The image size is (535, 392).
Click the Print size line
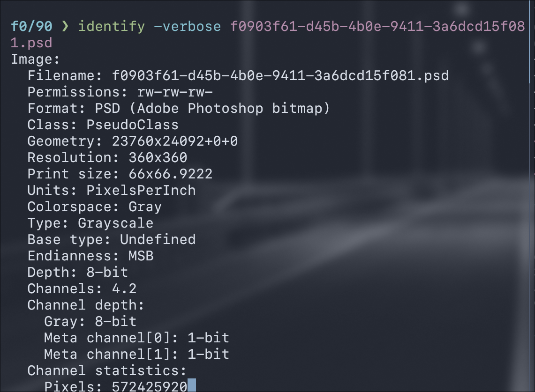120,174
